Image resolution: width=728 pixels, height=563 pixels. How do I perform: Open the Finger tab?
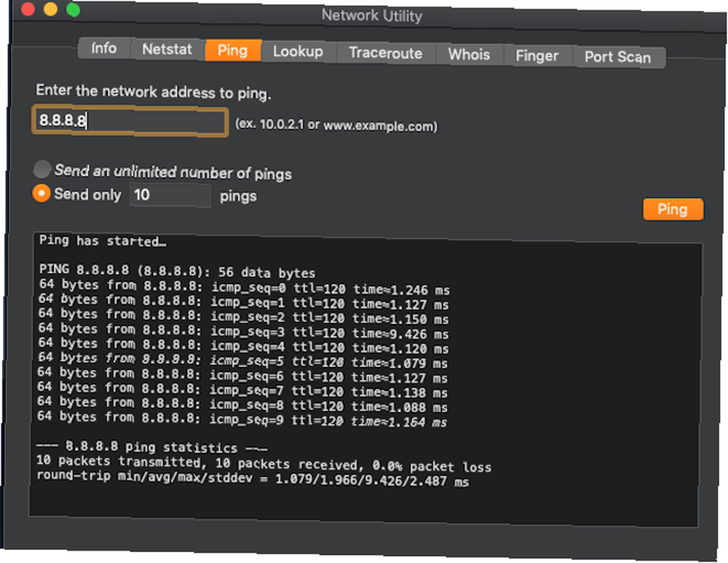pyautogui.click(x=537, y=56)
